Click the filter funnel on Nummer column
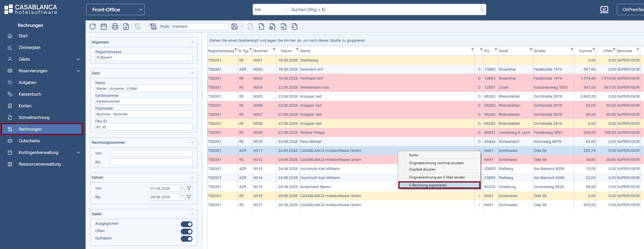Screen dimensions: 644x249 tap(274, 50)
